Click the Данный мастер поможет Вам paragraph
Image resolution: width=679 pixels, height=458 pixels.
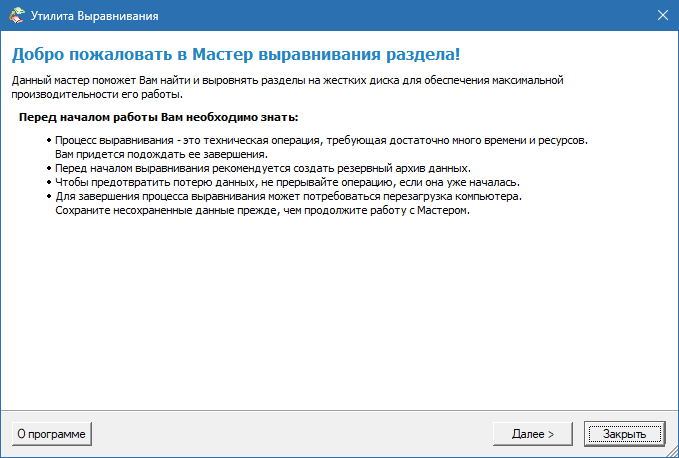tap(288, 87)
